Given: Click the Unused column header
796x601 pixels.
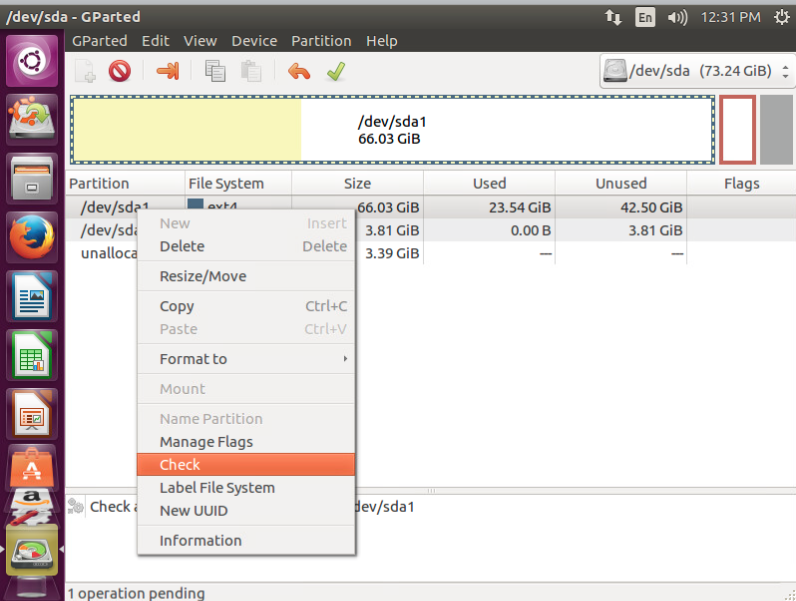Looking at the screenshot, I should click(621, 183).
